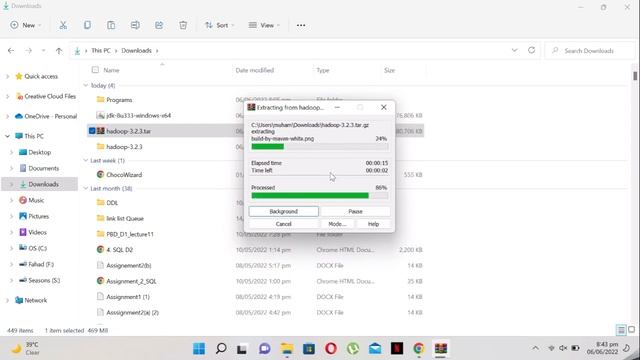Click the Paste icon in the toolbar
Image resolution: width=640 pixels, height=360 pixels.
(x=111, y=25)
